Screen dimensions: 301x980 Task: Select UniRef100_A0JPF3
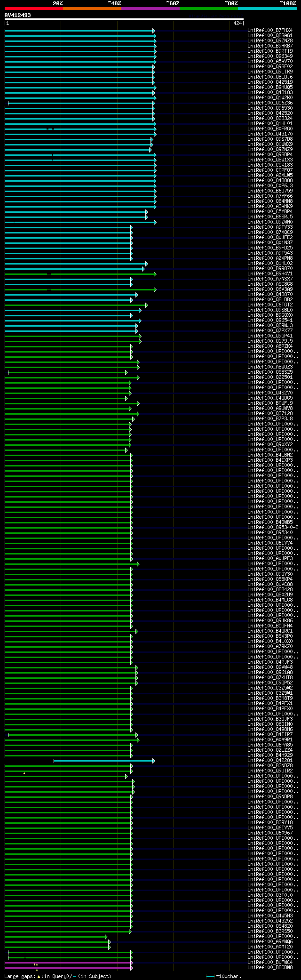click(x=270, y=558)
